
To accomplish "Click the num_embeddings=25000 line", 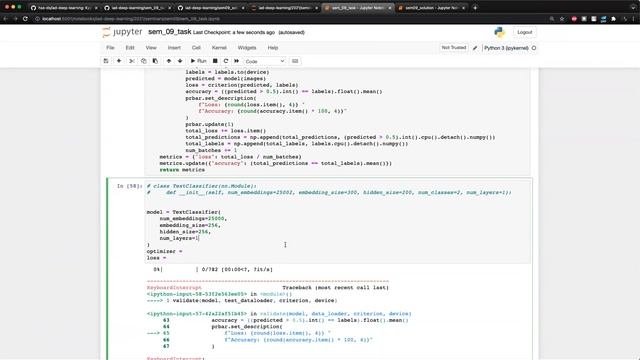I will click(193, 219).
